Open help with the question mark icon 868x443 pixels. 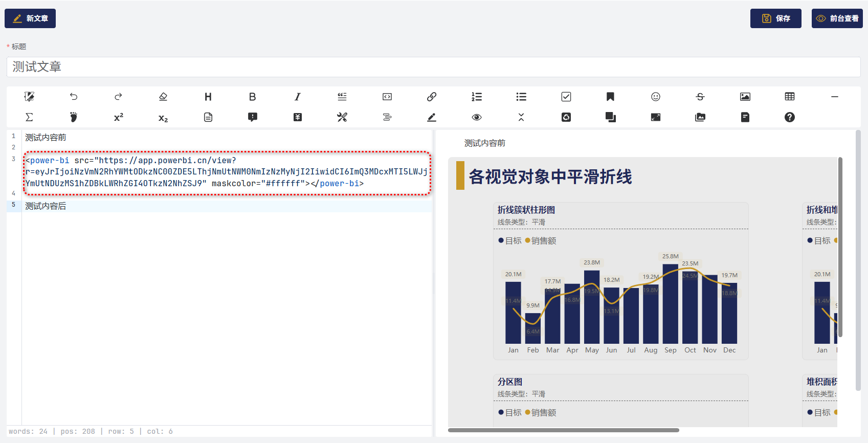tap(790, 117)
